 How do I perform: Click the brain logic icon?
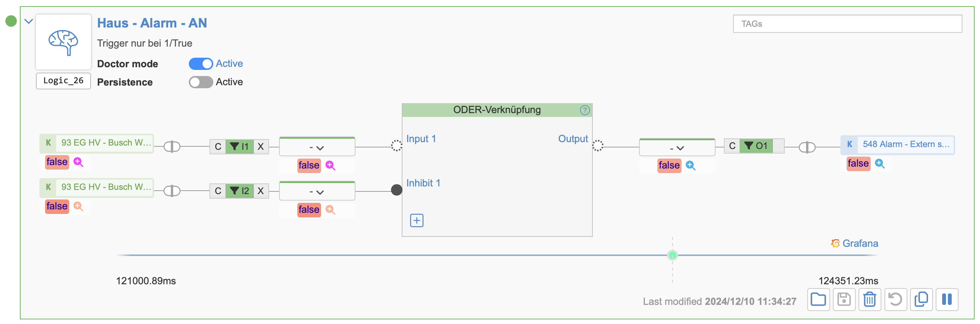click(x=63, y=42)
